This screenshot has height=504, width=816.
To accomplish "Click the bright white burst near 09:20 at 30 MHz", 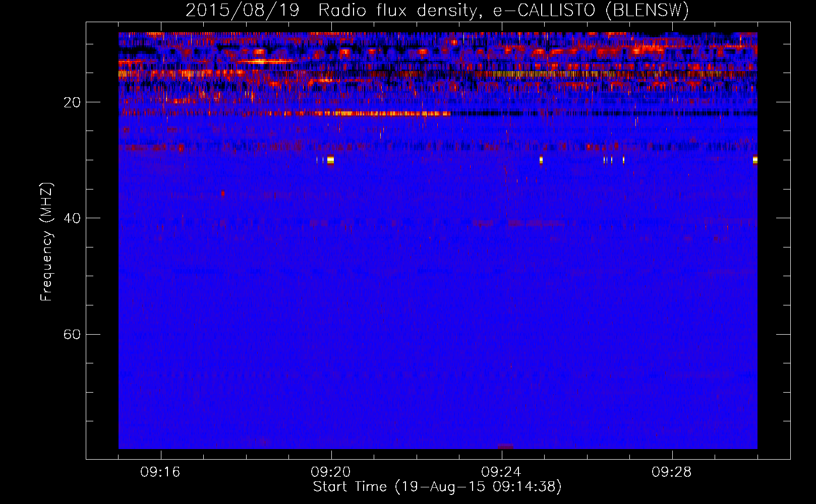I will click(x=330, y=160).
